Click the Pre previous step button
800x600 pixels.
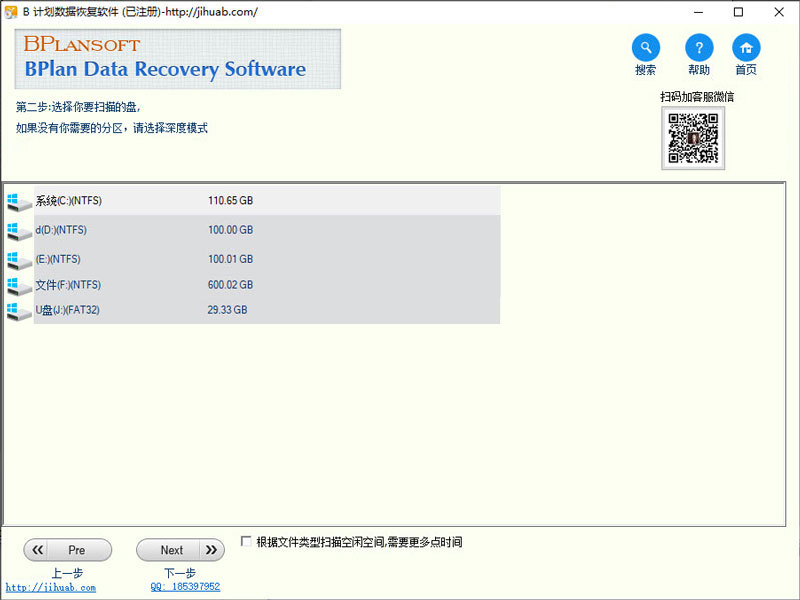[x=67, y=550]
